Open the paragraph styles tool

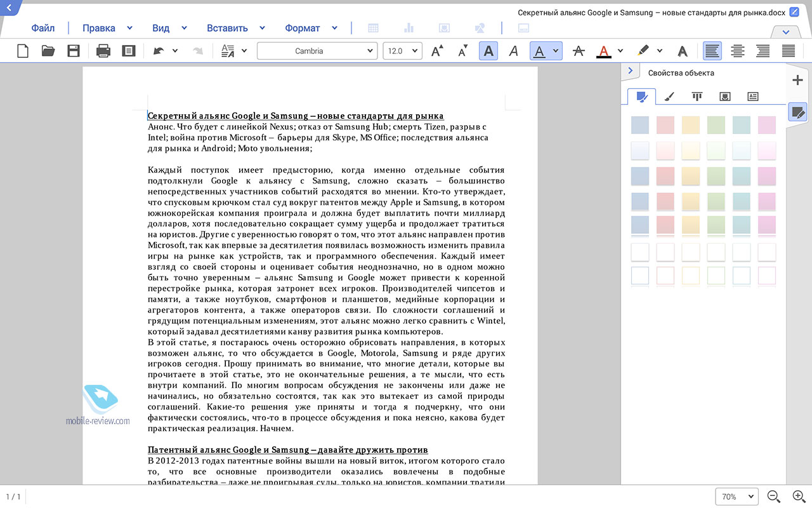(227, 51)
